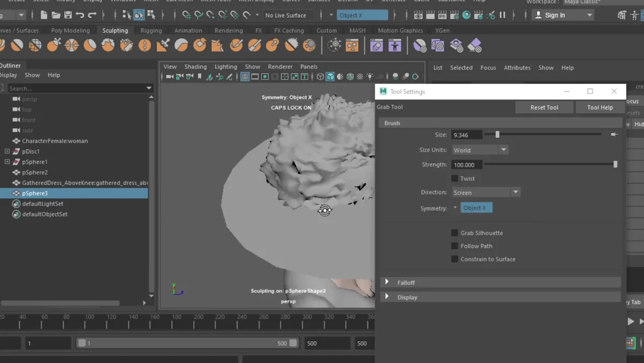Enable snap to grids magnet icon
The image size is (644, 363).
[186, 15]
